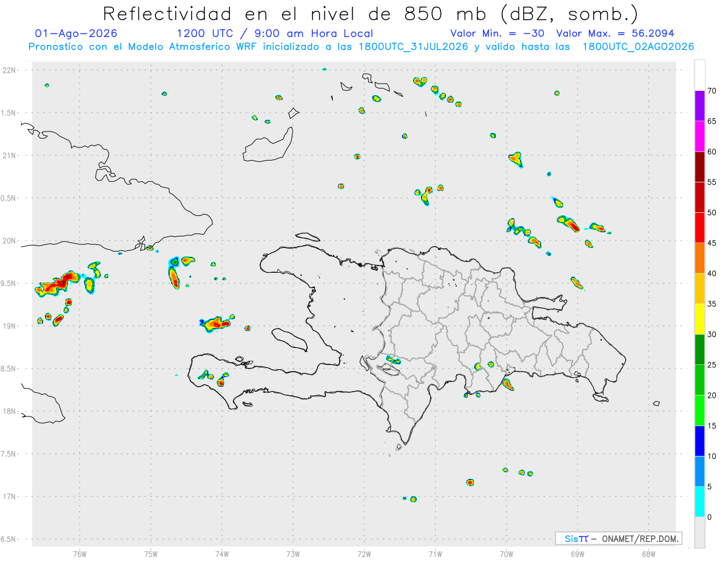Select the '72W' longitude label
728x562 pixels.
(x=364, y=554)
